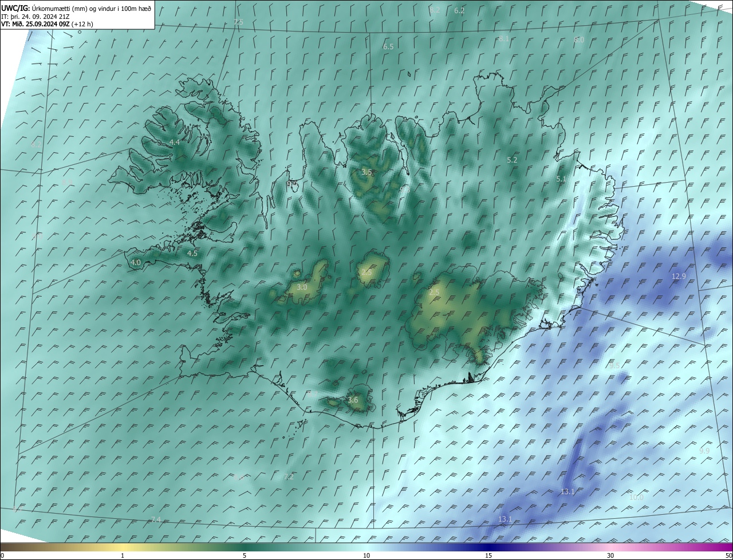Click the 4.0 value label

136,263
